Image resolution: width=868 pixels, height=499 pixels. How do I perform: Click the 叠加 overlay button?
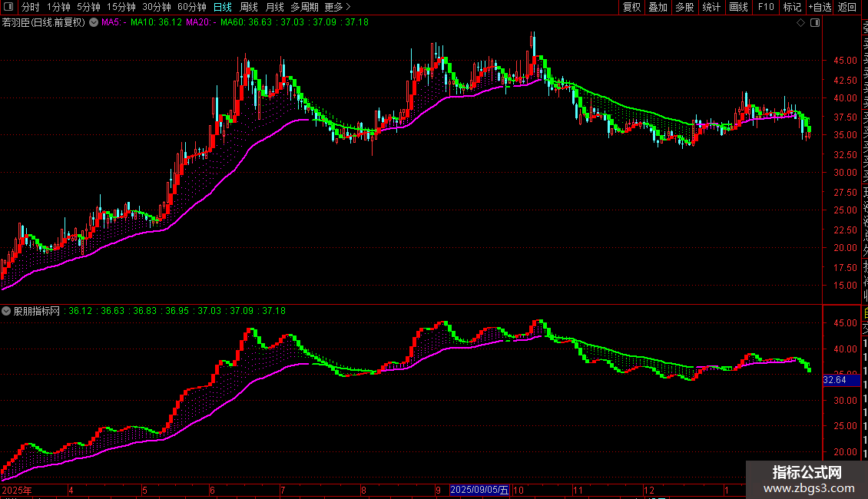(x=658, y=7)
